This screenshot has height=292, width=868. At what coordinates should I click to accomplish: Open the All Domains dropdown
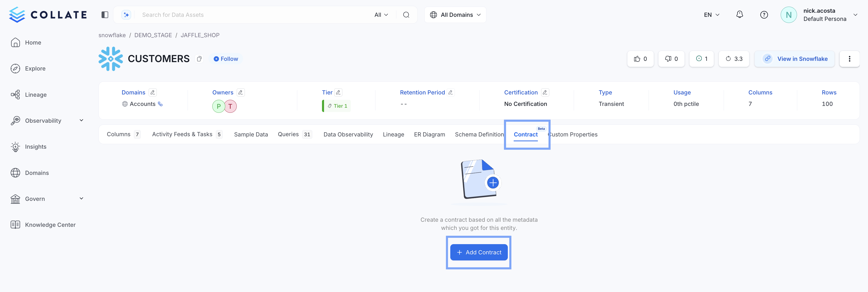pyautogui.click(x=455, y=15)
